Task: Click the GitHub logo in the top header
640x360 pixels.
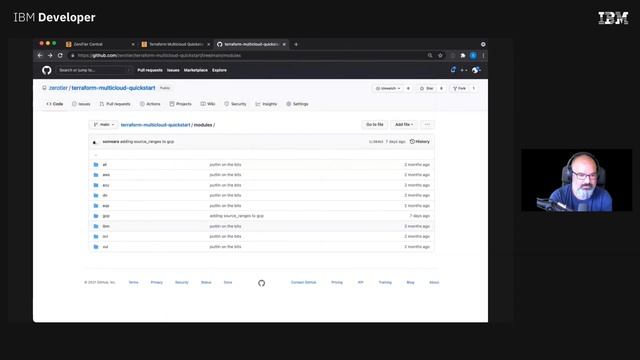Action: click(x=47, y=70)
